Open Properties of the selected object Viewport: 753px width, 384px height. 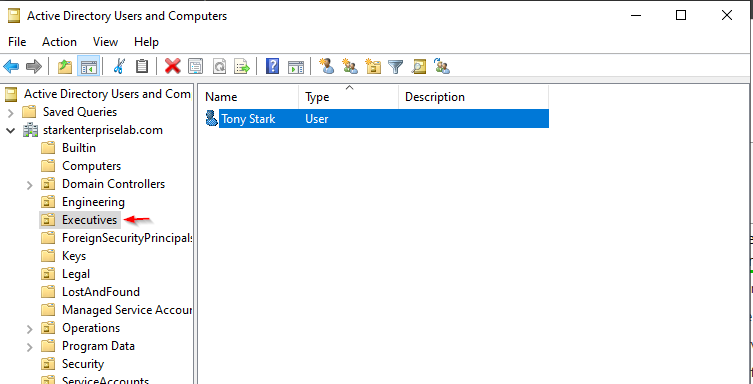point(195,66)
